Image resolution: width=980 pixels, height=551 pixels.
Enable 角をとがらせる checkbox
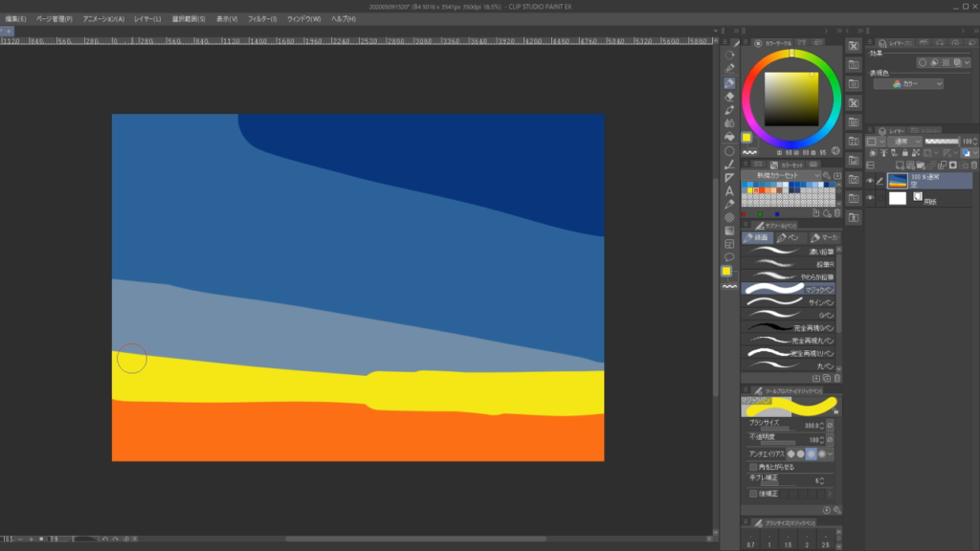pyautogui.click(x=753, y=467)
